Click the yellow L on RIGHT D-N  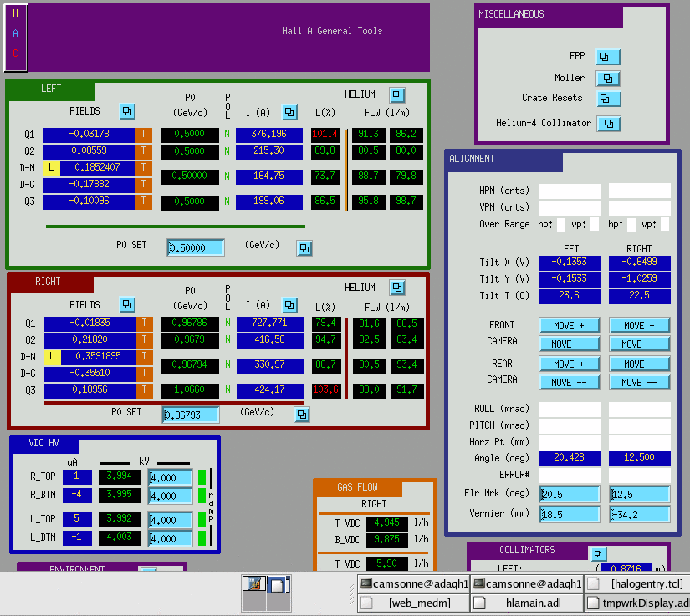[53, 357]
